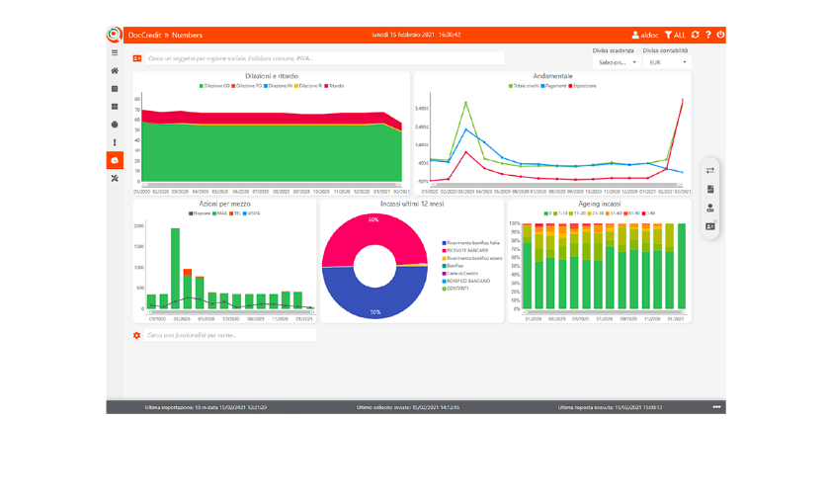Click the exclamation alerts sidebar icon
828x504 pixels.
coord(115,142)
